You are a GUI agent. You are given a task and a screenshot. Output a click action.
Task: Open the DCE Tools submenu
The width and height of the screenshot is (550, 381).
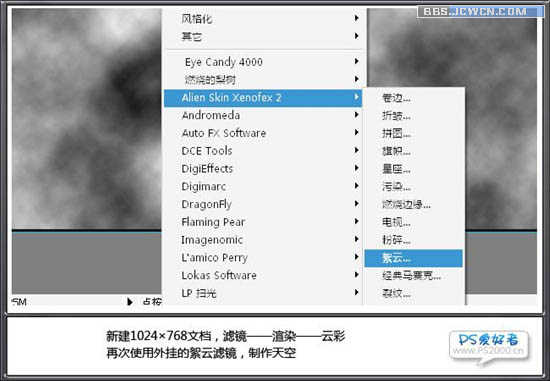coord(264,151)
